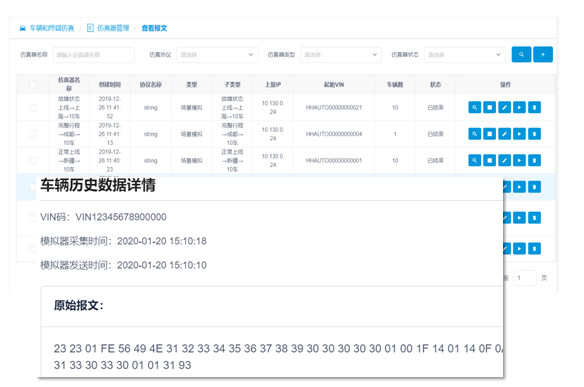Check the third row checkbox

(x=33, y=161)
